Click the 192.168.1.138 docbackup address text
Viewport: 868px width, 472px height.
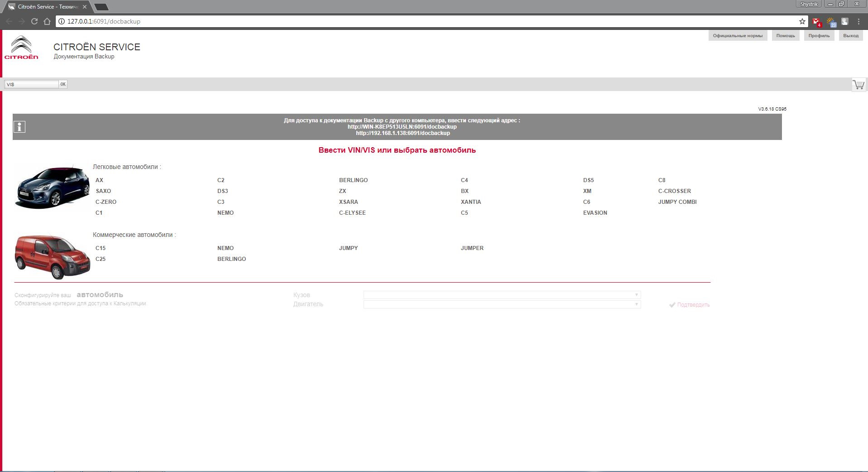(x=403, y=133)
